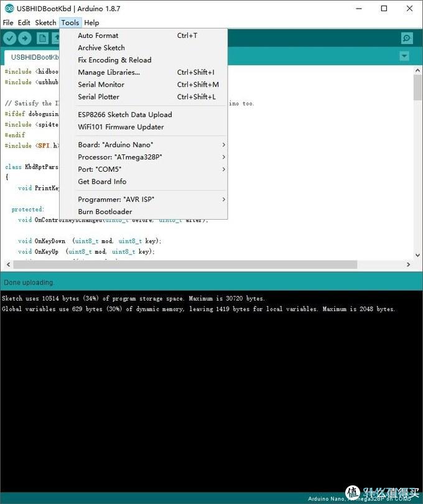Select Burn Bootloader entry
The image size is (423, 504).
(x=143, y=212)
